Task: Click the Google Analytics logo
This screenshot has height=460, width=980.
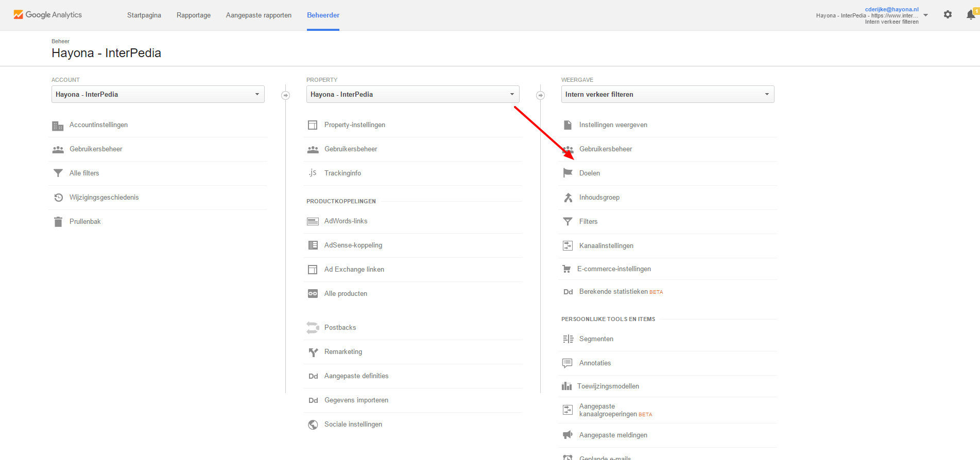Action: coord(47,15)
